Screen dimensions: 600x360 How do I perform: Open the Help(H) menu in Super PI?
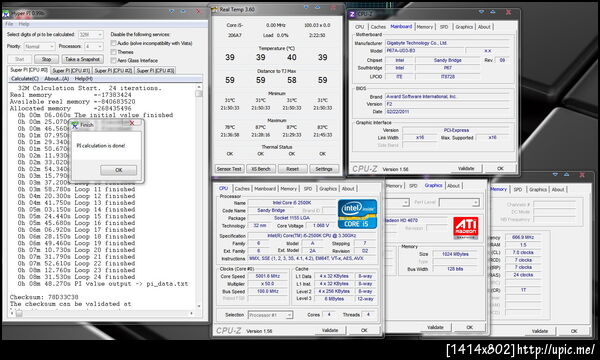point(83,78)
